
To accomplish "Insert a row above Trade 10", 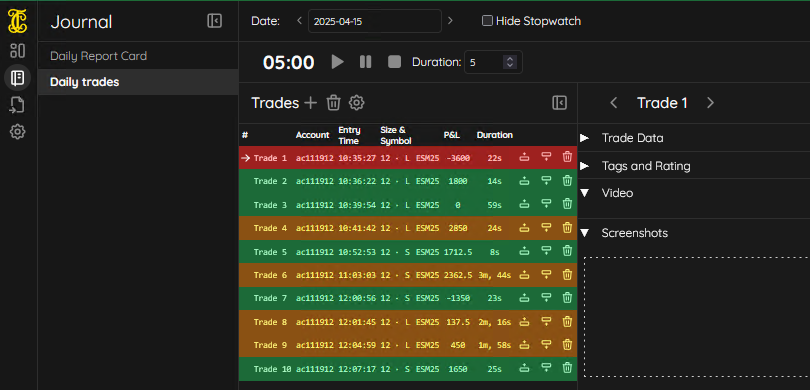I will pos(524,369).
